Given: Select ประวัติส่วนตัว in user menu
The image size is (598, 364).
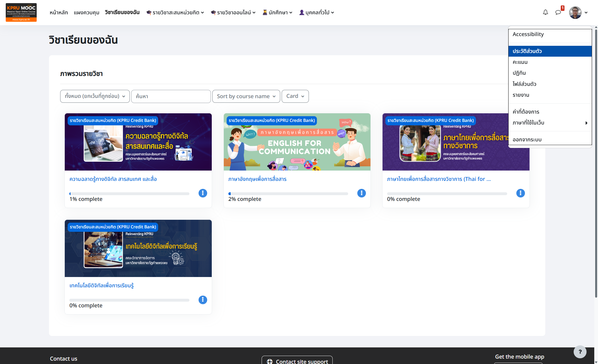Looking at the screenshot, I should [550, 51].
